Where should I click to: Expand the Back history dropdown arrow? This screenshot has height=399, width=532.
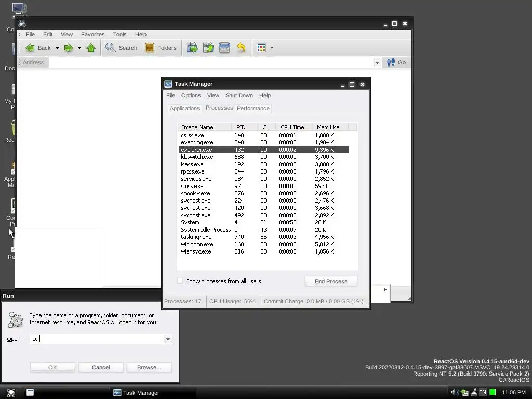pyautogui.click(x=57, y=48)
